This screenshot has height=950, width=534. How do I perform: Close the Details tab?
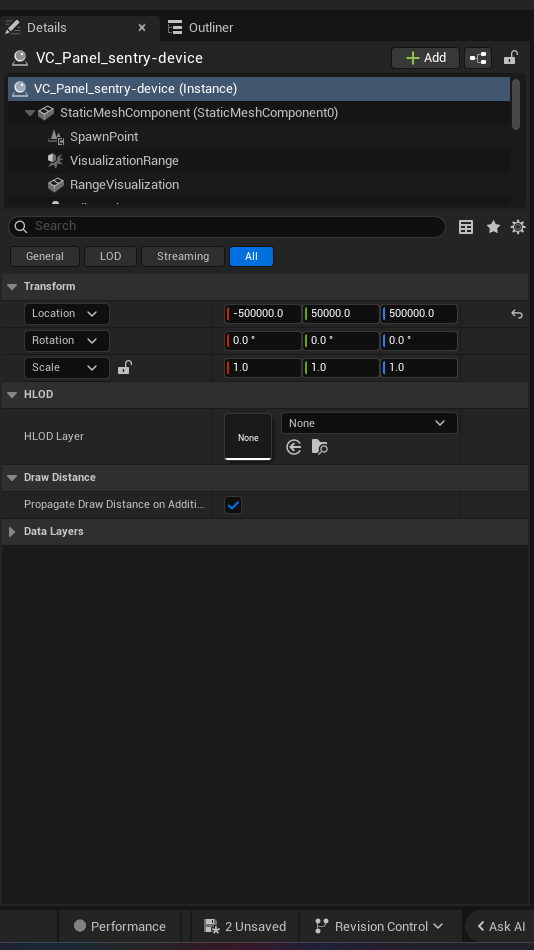coord(142,28)
